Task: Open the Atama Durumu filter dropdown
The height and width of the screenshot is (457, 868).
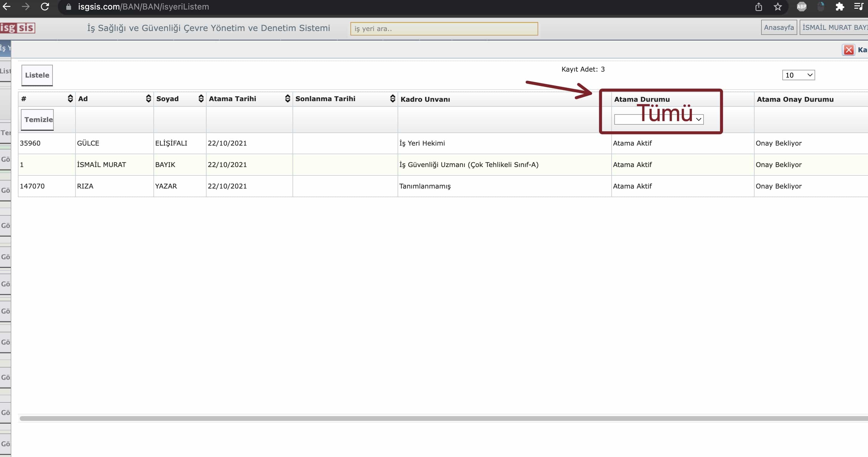Action: click(x=658, y=119)
